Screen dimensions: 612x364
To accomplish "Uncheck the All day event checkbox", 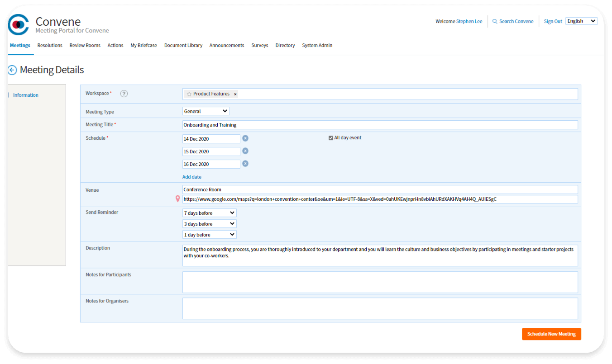I will click(331, 138).
